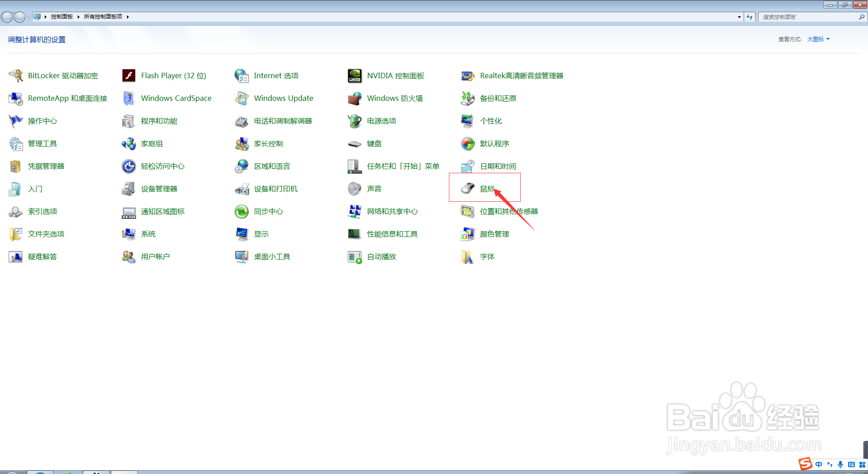
Task: Open the 桌面小工具 icon
Action: click(x=242, y=256)
